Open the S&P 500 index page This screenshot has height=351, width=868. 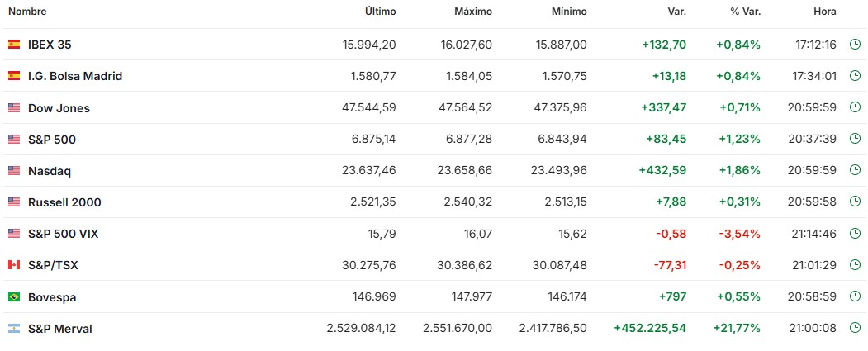pyautogui.click(x=52, y=140)
